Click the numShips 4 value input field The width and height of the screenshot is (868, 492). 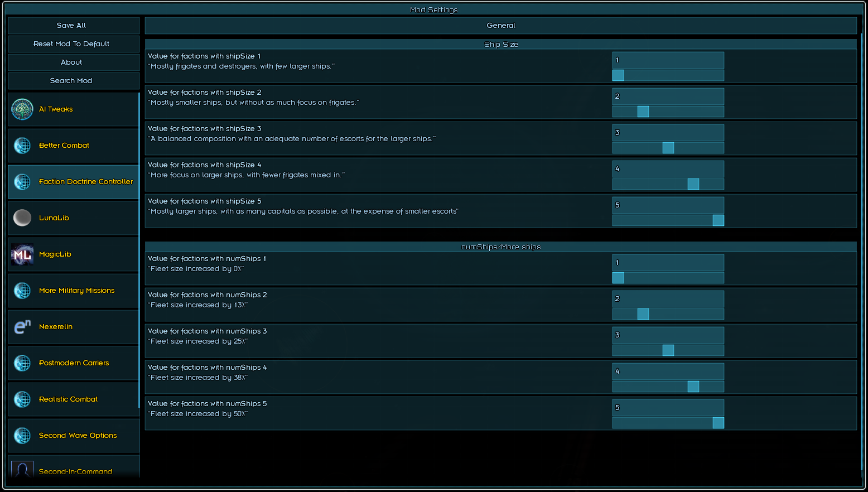(x=668, y=372)
